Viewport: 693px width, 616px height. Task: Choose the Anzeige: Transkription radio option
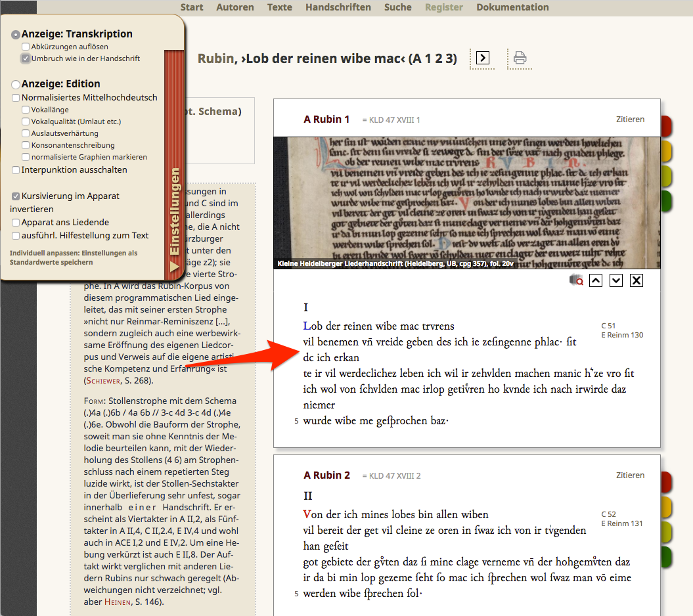(x=16, y=34)
